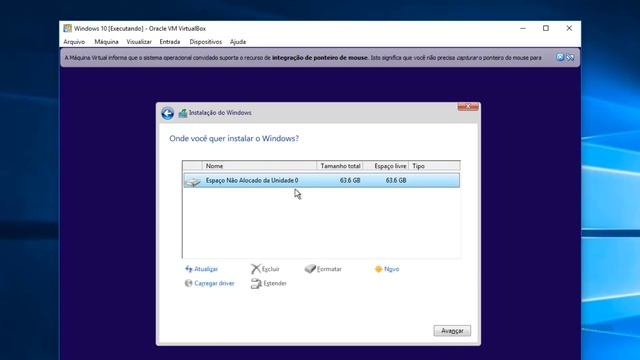
Task: Click the Avançar button
Action: [452, 331]
